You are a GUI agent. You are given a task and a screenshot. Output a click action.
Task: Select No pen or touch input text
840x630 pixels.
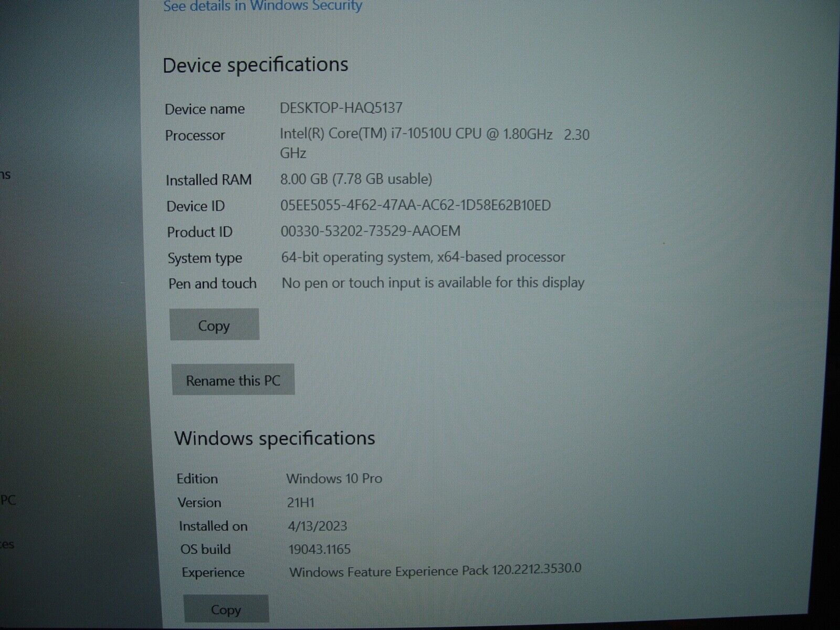(x=433, y=282)
